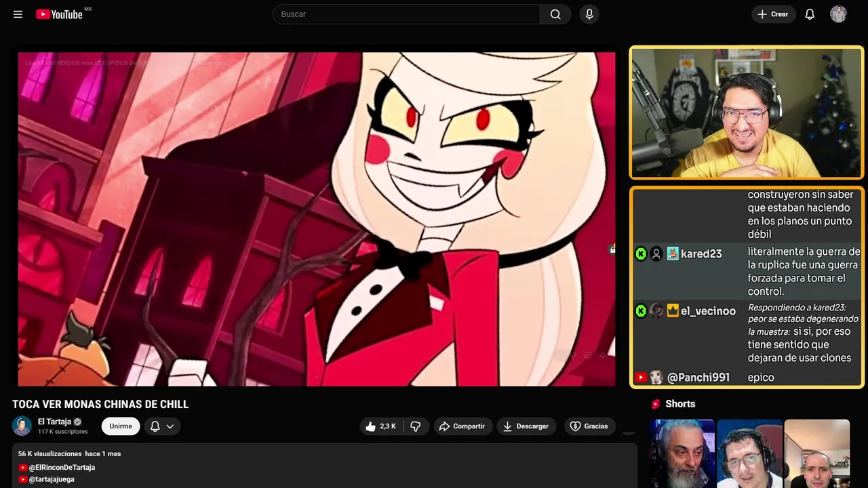The image size is (868, 488).
Task: Open the middle Short with glasses man
Action: pyautogui.click(x=749, y=453)
